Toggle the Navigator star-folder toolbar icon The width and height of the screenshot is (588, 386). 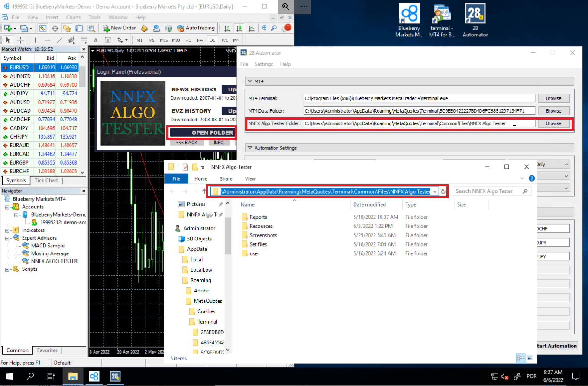67,28
